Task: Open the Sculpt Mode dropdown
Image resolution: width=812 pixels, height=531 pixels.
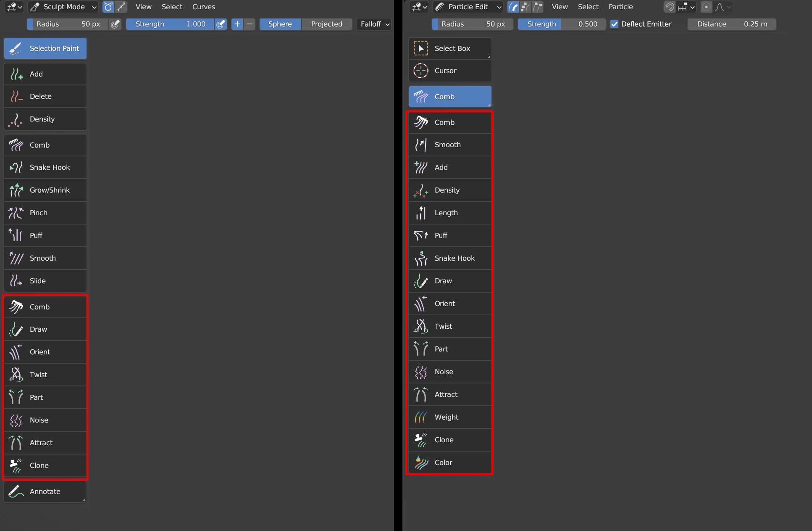Action: tap(63, 7)
